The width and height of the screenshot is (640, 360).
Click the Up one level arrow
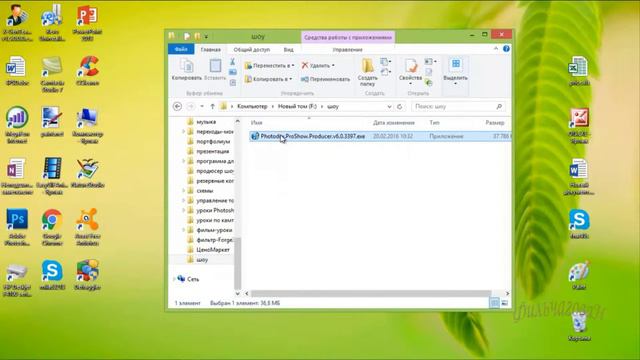[x=212, y=107]
